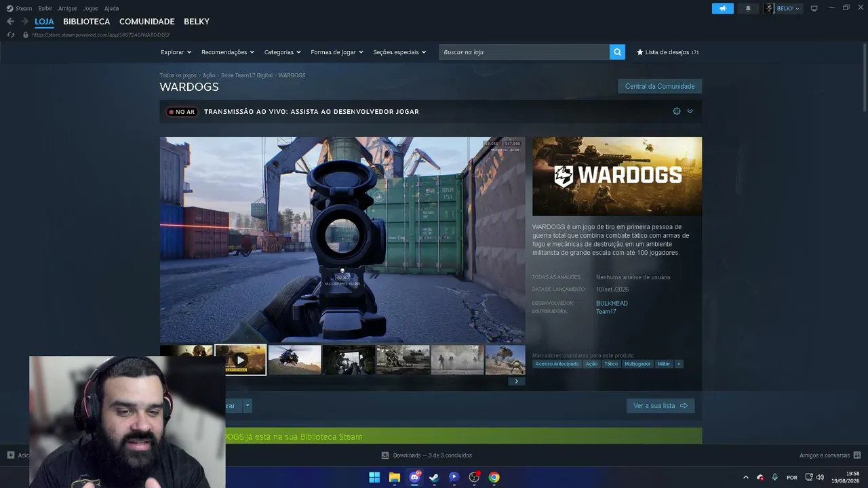Expand the Seções especiais dropdown
868x488 pixels.
coord(400,52)
